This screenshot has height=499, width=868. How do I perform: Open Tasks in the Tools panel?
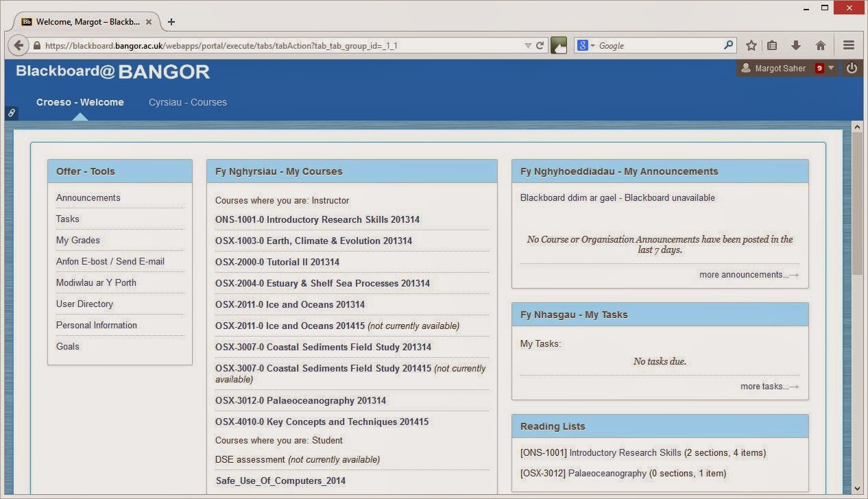[68, 219]
